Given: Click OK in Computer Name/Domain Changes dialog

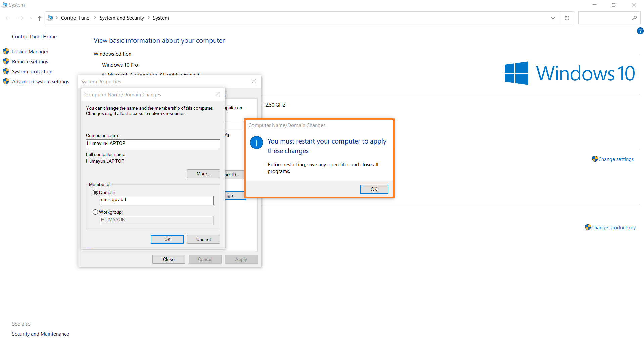Looking at the screenshot, I should click(167, 239).
